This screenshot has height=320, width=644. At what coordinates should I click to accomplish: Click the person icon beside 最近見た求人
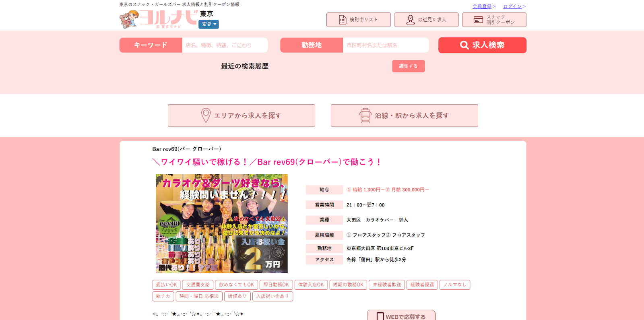[x=411, y=20]
